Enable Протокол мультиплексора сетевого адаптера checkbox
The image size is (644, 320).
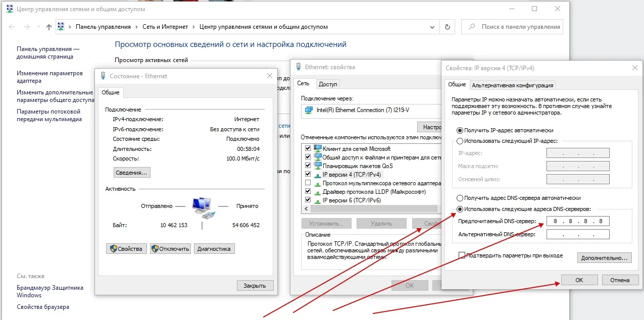308,183
